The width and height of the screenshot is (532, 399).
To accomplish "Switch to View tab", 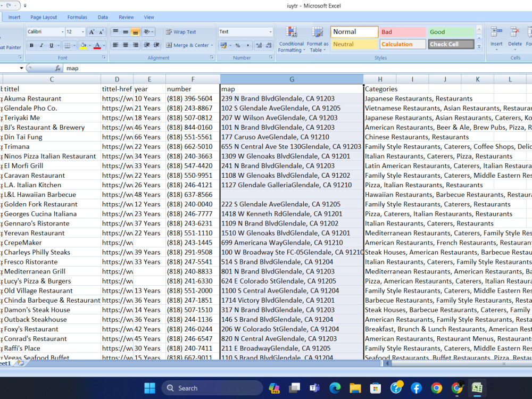I will click(x=149, y=18).
